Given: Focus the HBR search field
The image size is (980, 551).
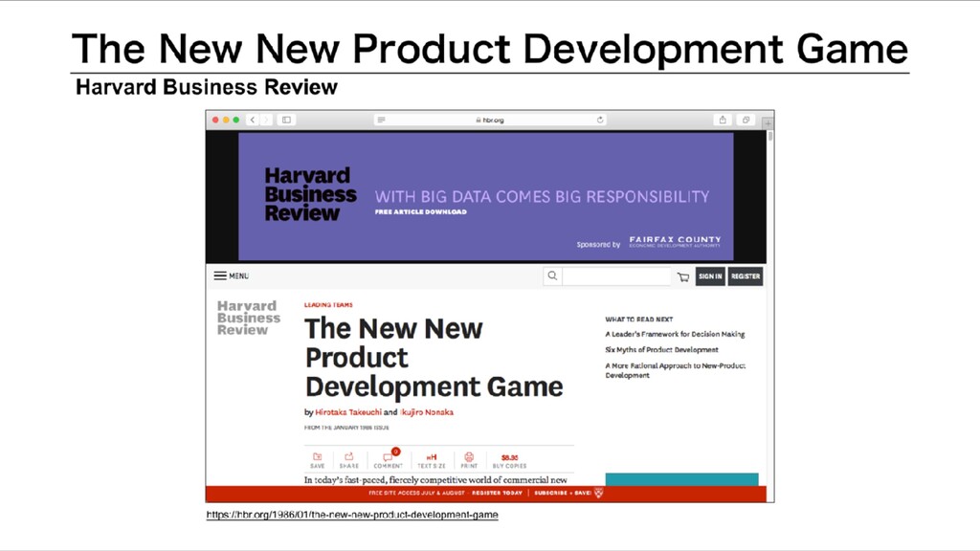Looking at the screenshot, I should (616, 276).
